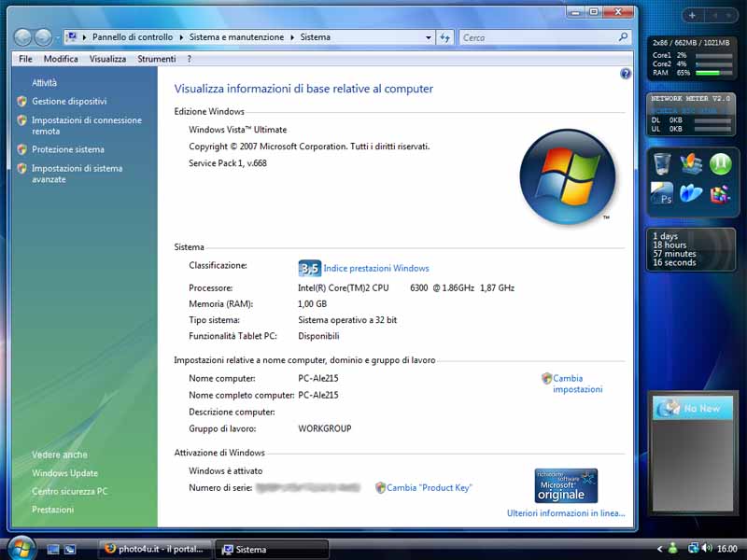The height and width of the screenshot is (560, 747).
Task: Click the uptime gadget showing 1 days 18 hours
Action: click(x=691, y=249)
